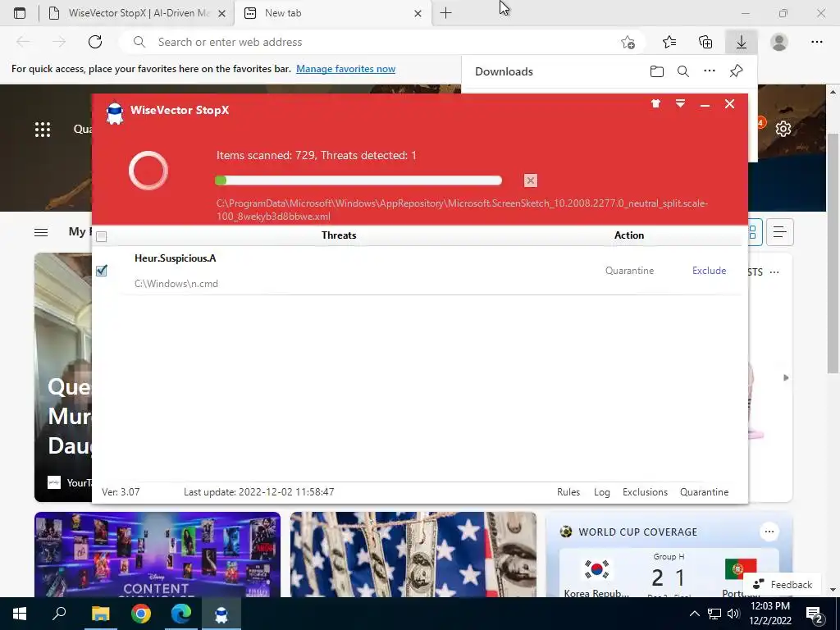Close the New tab browser tab
Screen dimensions: 840x630
coord(418,13)
